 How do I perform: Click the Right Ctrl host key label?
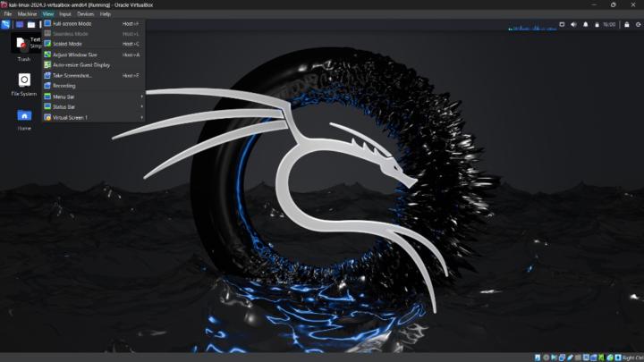click(633, 358)
